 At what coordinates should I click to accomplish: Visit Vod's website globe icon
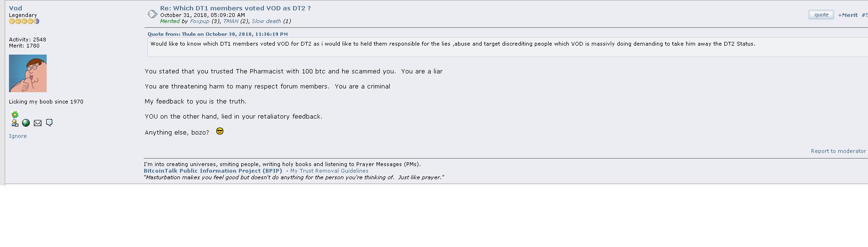pyautogui.click(x=26, y=123)
